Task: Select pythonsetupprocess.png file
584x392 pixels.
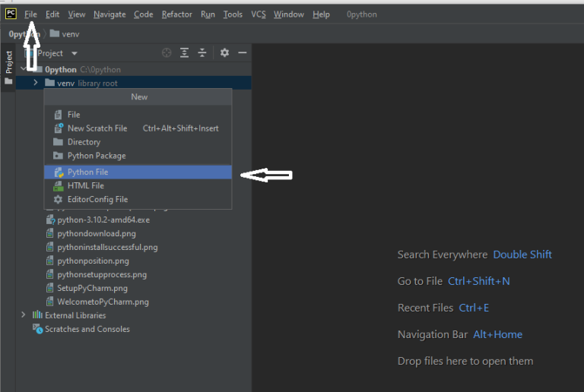Action: tap(102, 274)
